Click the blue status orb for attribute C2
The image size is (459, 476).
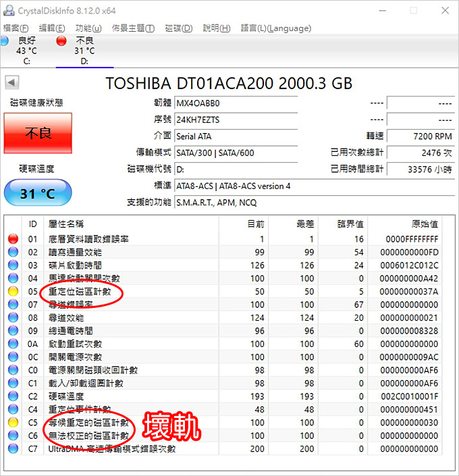(x=13, y=396)
